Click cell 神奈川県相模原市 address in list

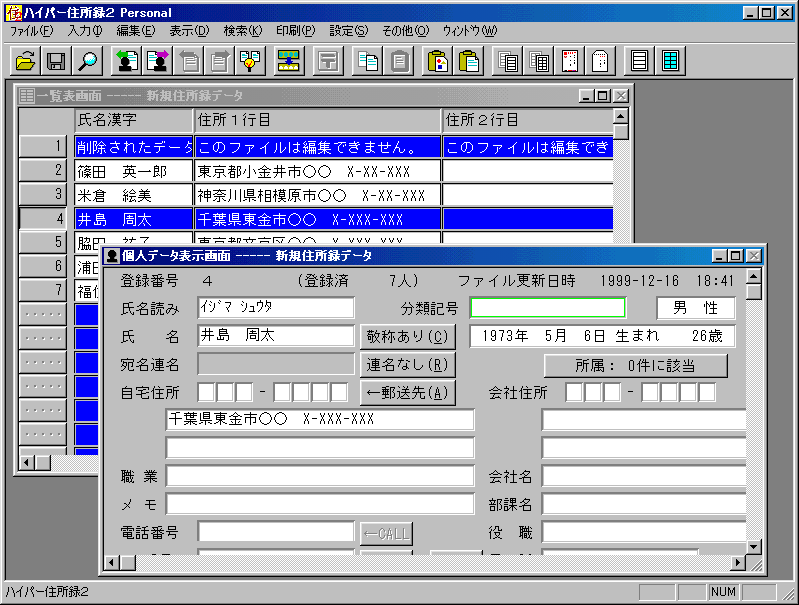click(x=317, y=195)
